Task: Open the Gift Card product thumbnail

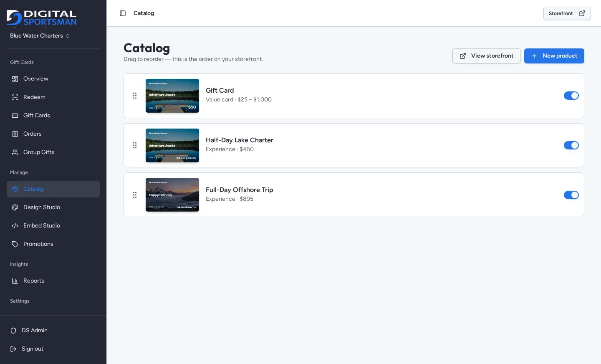Action: pos(172,96)
